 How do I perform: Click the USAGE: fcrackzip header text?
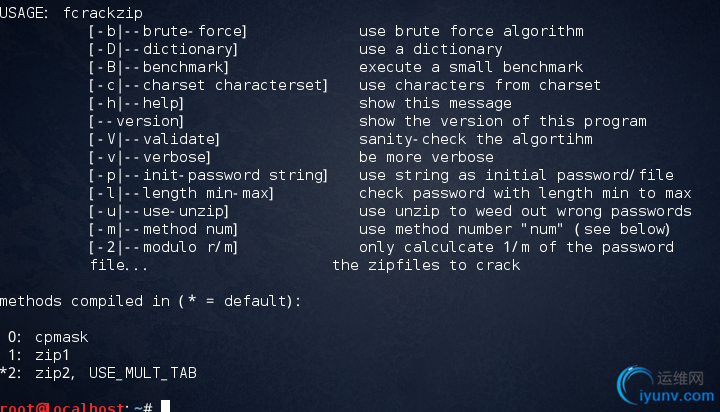tap(71, 13)
